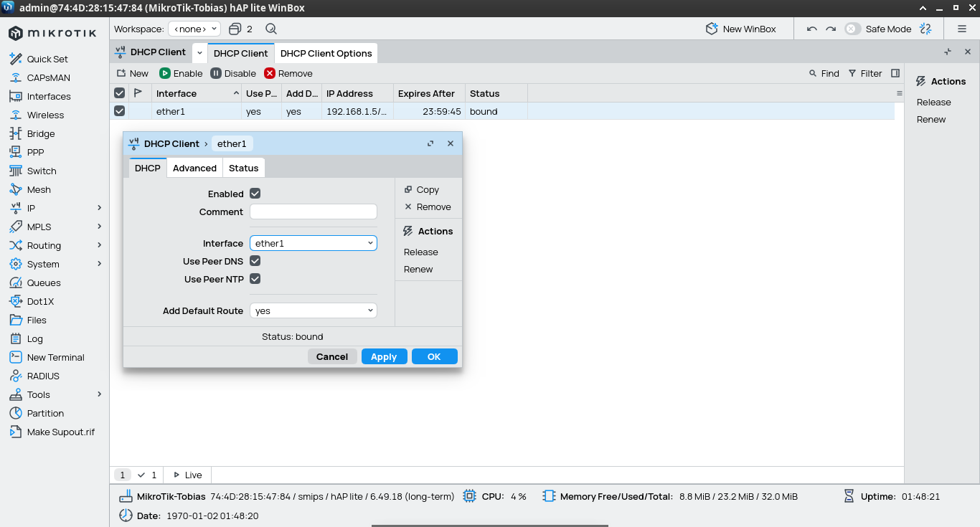
Task: Open the Add Default Route dropdown
Action: click(x=313, y=310)
